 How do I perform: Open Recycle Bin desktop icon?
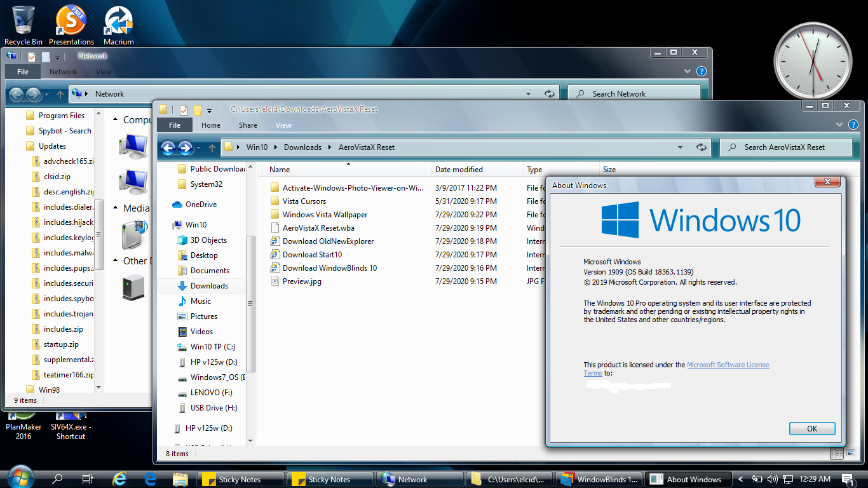24,25
